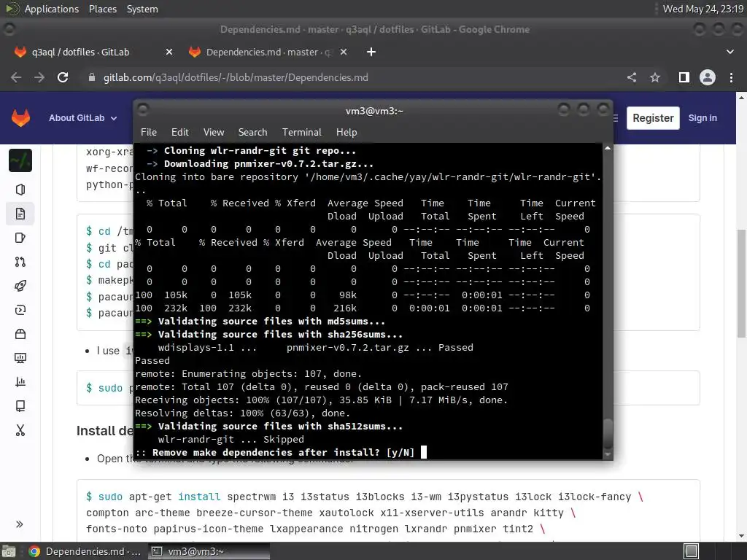The height and width of the screenshot is (560, 747).
Task: Open Merge requests sidebar icon
Action: [20, 262]
